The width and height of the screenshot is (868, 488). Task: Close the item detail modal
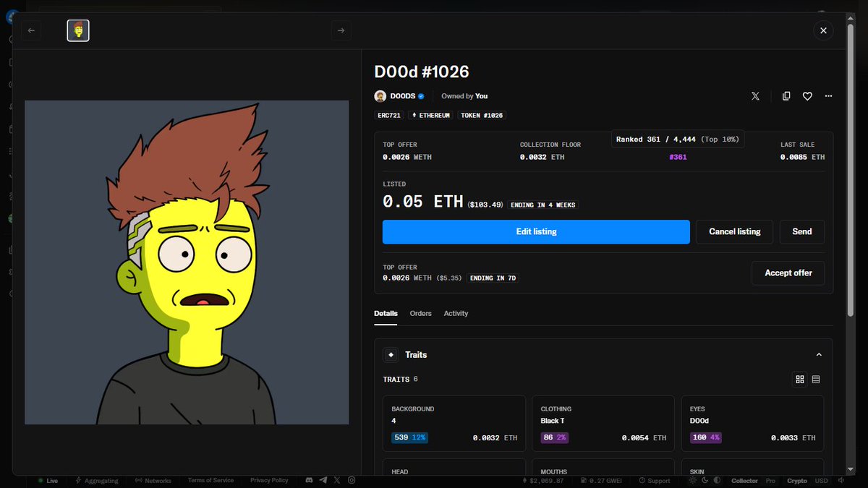coord(823,30)
